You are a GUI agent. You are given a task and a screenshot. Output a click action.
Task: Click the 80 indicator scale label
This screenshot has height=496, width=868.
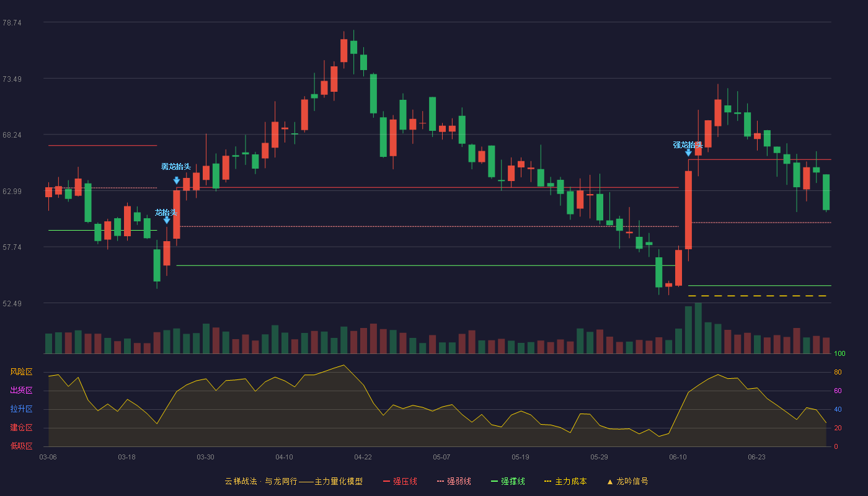[x=838, y=373]
